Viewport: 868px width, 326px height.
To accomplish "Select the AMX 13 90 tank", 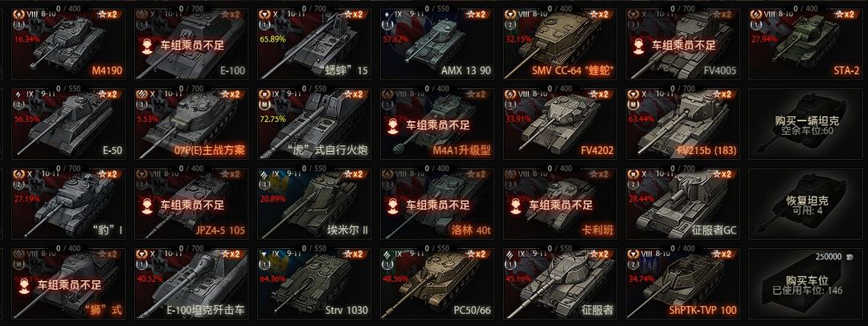I will tap(437, 44).
